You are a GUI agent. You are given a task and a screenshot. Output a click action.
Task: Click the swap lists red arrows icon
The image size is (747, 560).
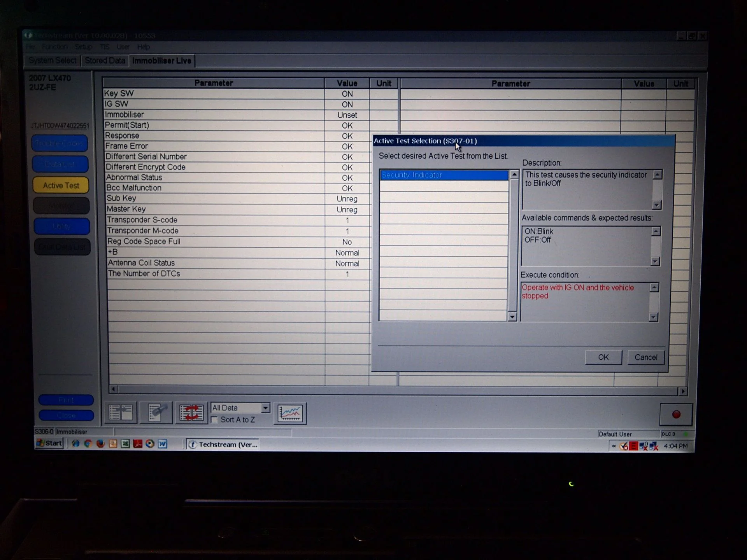pyautogui.click(x=191, y=413)
